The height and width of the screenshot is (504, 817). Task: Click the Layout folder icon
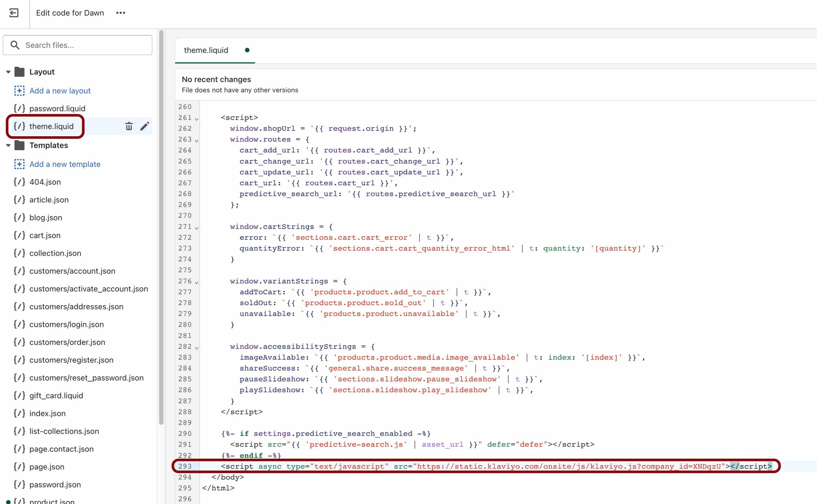(20, 72)
